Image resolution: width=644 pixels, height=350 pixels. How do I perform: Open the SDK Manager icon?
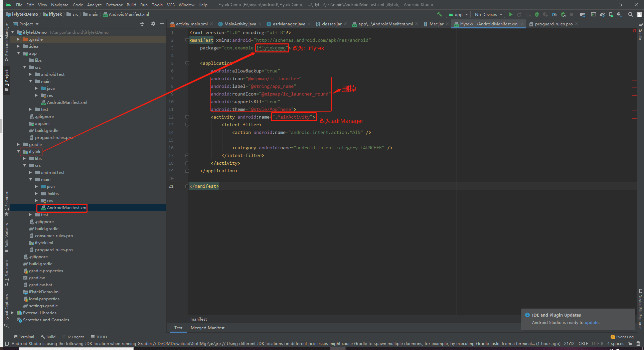[620, 14]
